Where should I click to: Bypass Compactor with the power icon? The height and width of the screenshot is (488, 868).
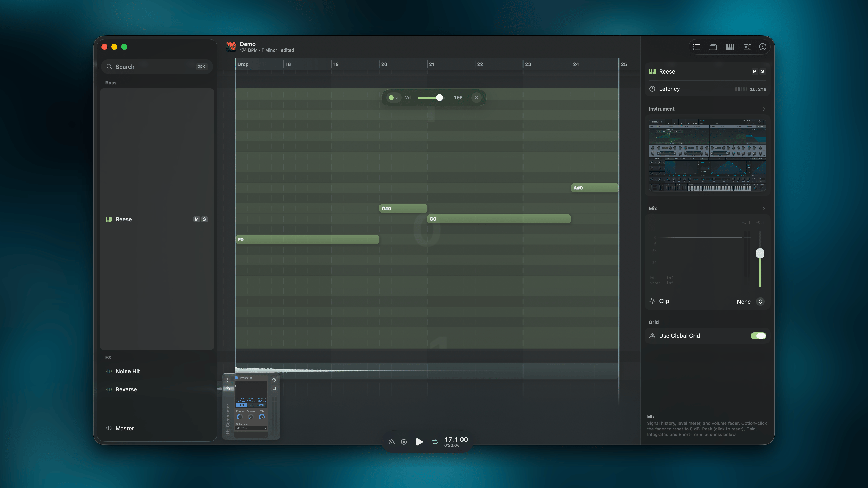click(227, 380)
